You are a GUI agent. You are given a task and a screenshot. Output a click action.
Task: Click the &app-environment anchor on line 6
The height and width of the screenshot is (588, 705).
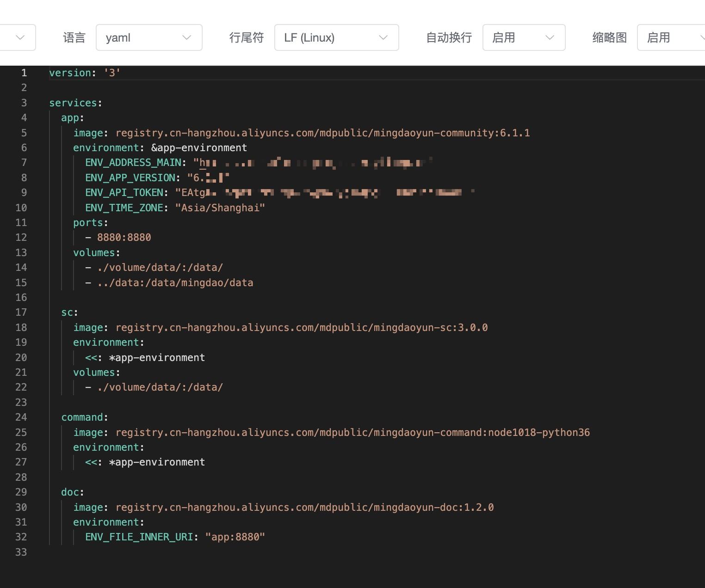coord(200,147)
